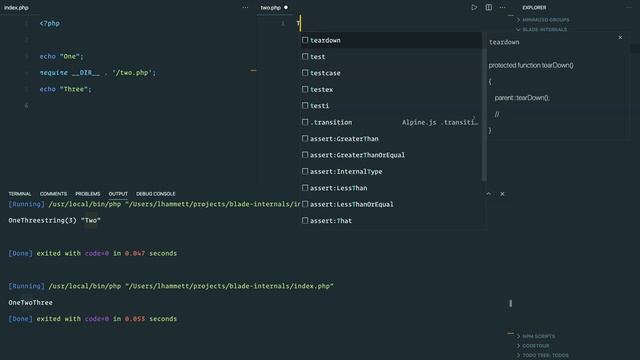
Task: Open the PROBLEMS panel tab
Action: click(87, 194)
